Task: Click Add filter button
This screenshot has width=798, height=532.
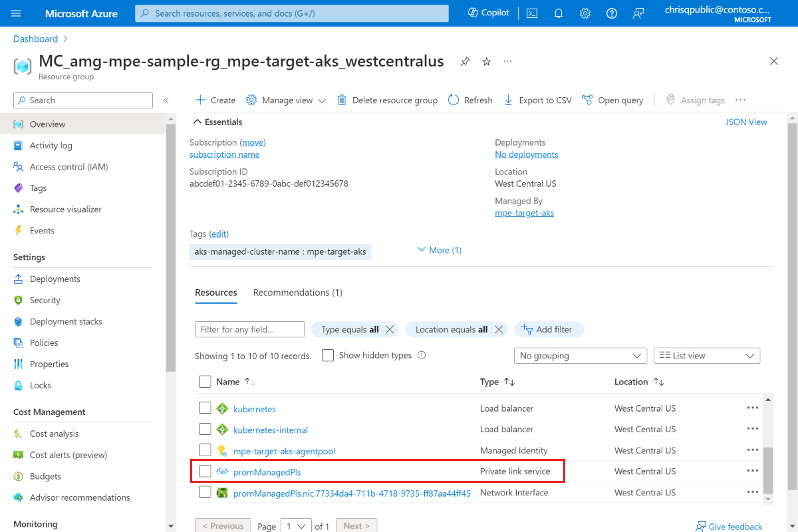Action: [x=549, y=329]
